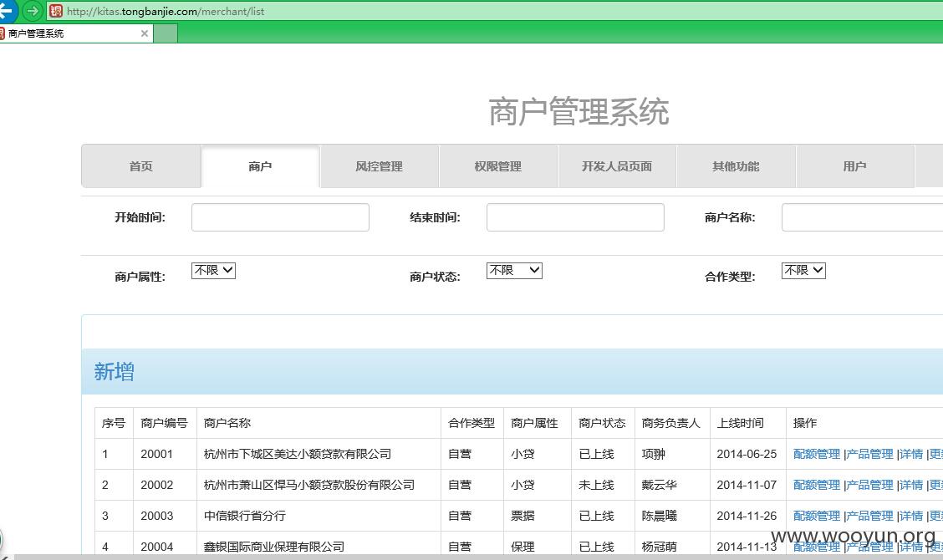The height and width of the screenshot is (560, 943).
Task: Click the name 戴云华
Action: pyautogui.click(x=659, y=485)
